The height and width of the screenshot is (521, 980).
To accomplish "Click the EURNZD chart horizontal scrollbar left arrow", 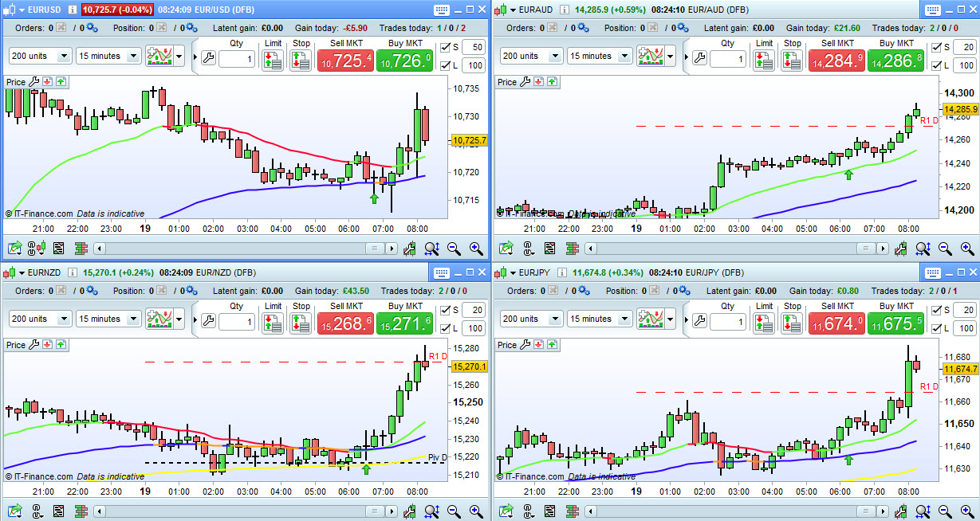I will (x=100, y=511).
